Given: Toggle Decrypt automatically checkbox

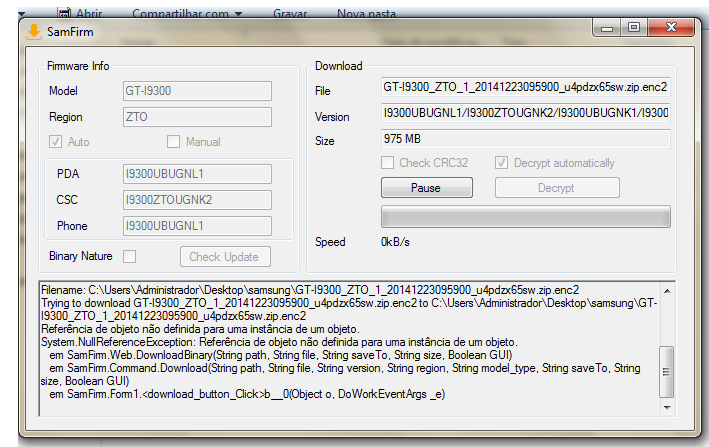Looking at the screenshot, I should click(501, 163).
